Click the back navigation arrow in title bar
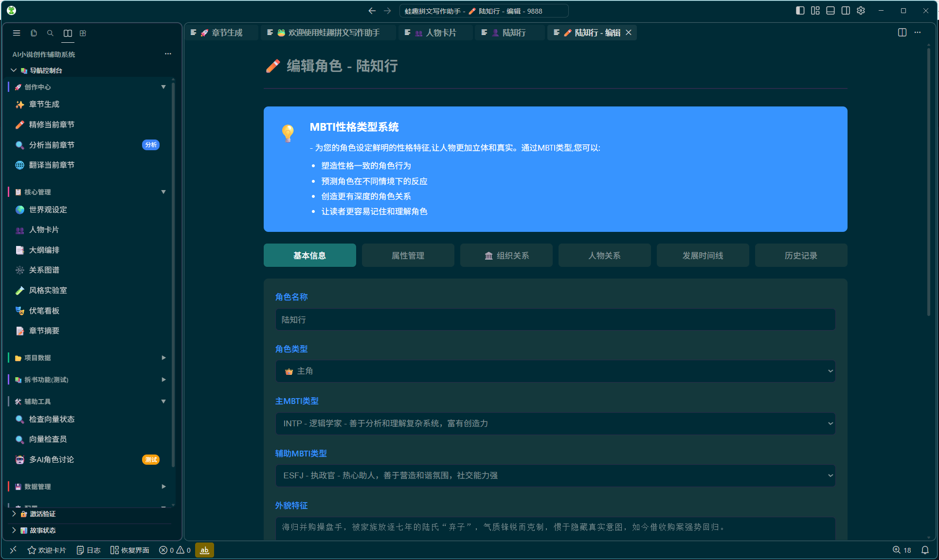The width and height of the screenshot is (939, 560). click(372, 11)
